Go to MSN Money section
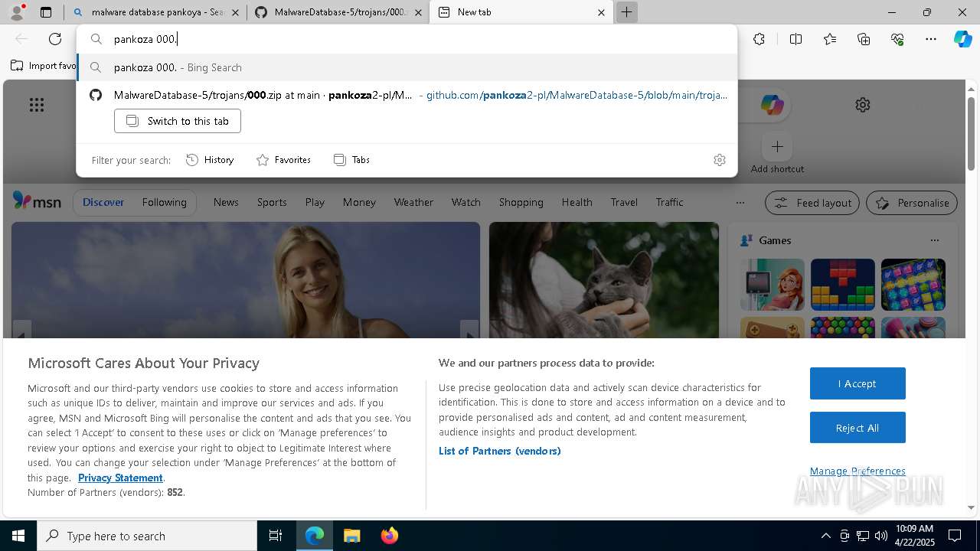The image size is (980, 551). pos(359,202)
